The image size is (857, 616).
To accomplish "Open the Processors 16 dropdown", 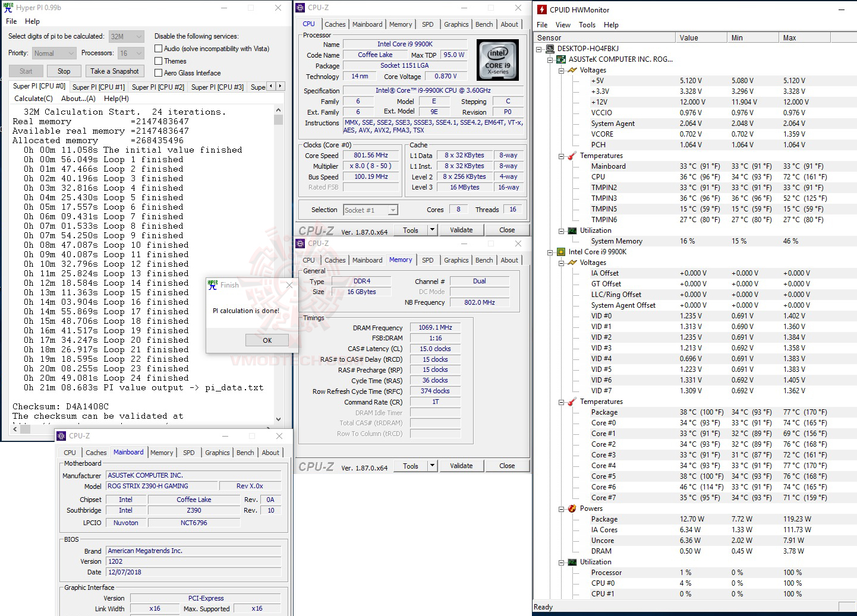I will click(x=131, y=53).
